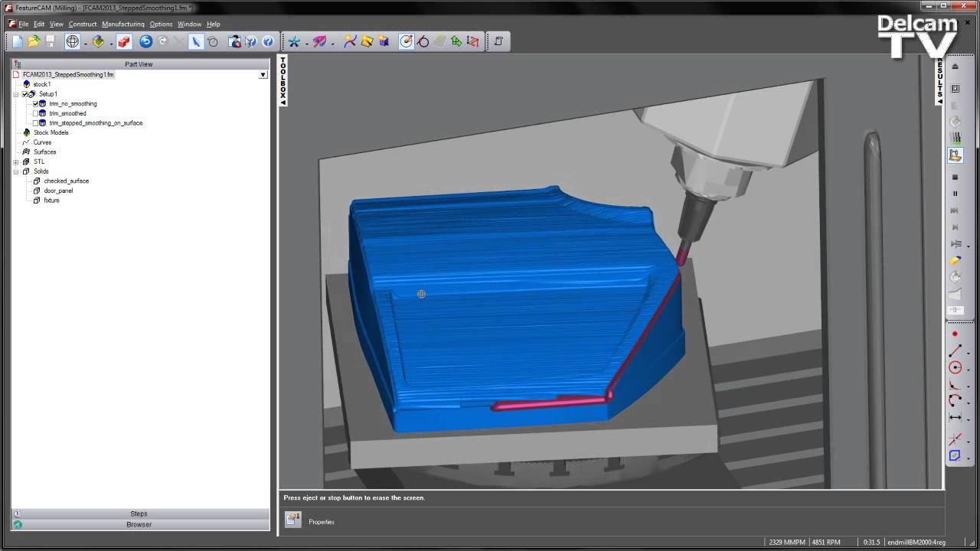980x551 pixels.
Task: Select the line drawing tool
Action: click(x=955, y=351)
